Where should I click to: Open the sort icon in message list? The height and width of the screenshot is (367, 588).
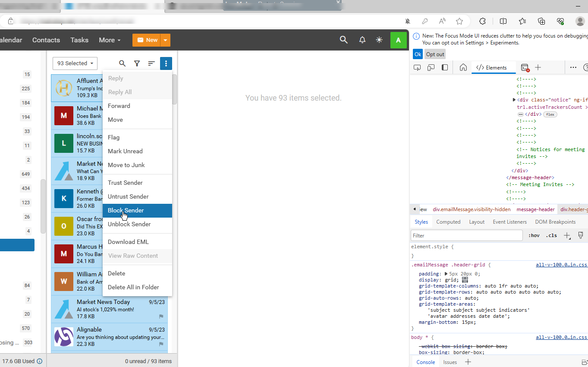click(x=151, y=63)
